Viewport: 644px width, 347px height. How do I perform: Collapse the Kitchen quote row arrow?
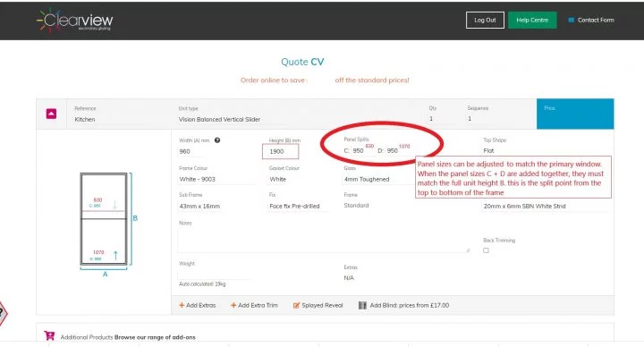click(x=51, y=114)
